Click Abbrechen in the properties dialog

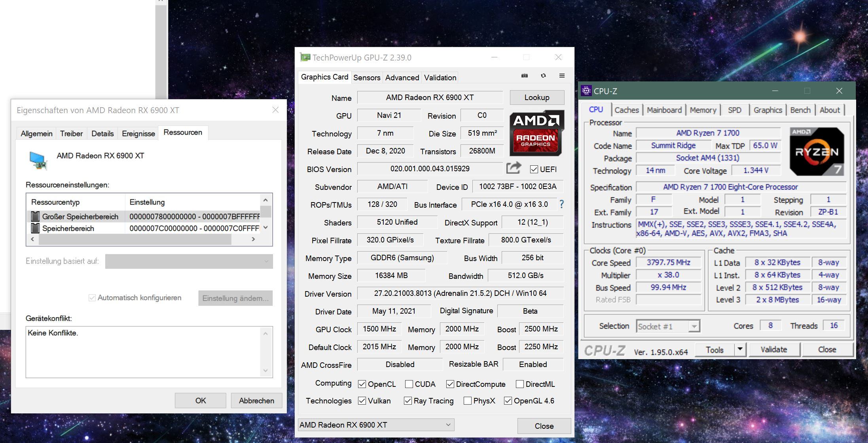(256, 400)
